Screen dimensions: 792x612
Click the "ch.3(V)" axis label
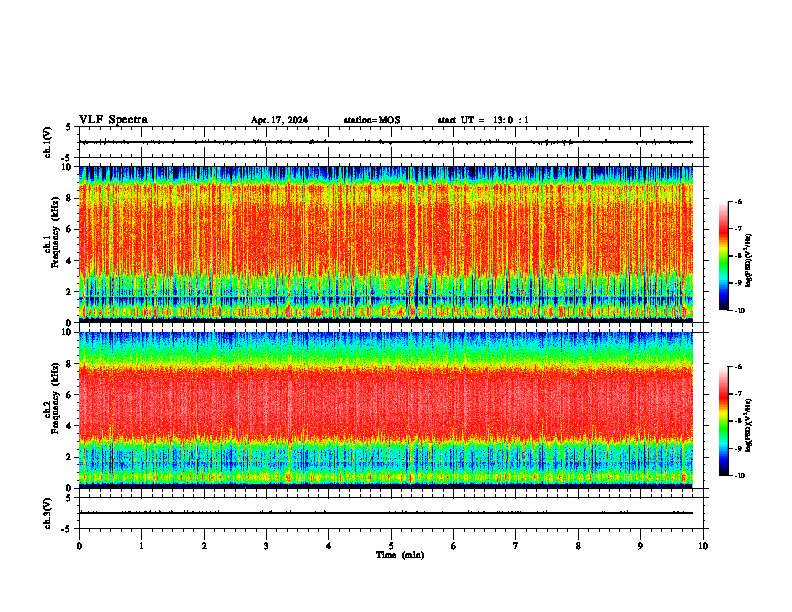click(x=48, y=513)
